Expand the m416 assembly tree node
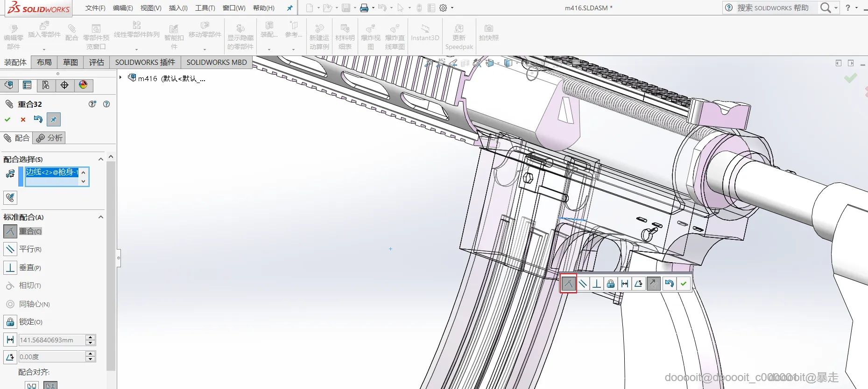868x389 pixels. 120,78
